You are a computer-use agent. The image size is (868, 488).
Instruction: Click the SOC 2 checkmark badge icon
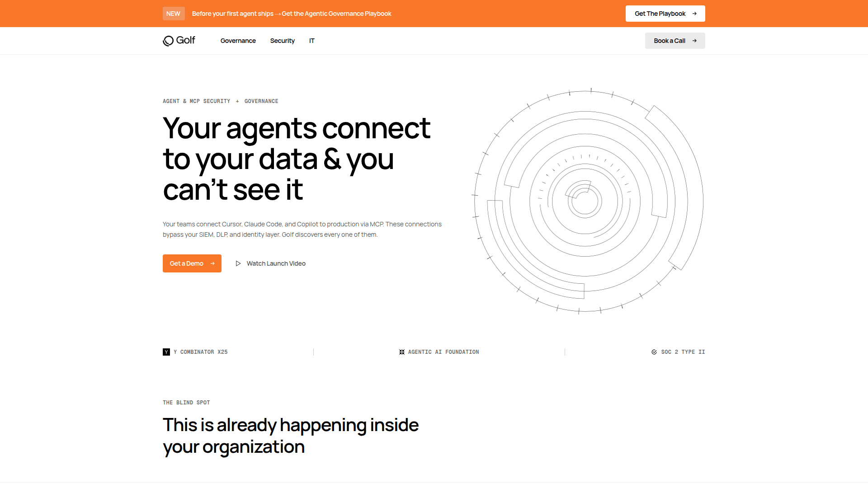coord(654,352)
